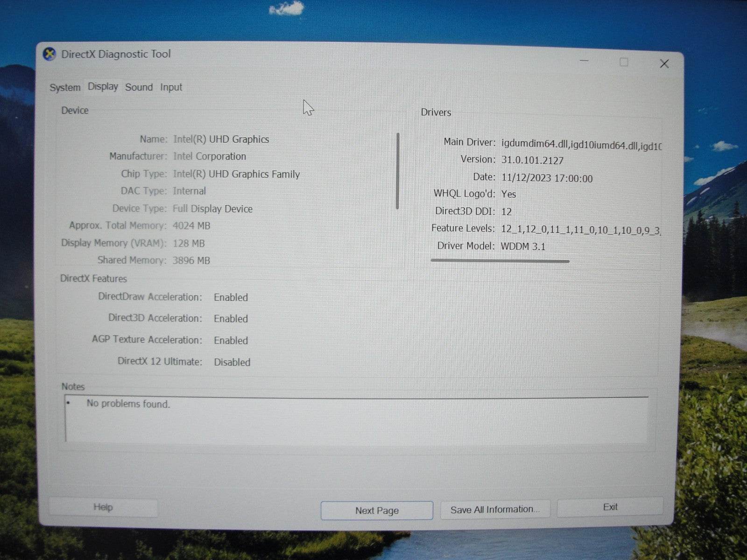Click the Intel(R) UHD Graphics name value

(x=221, y=140)
